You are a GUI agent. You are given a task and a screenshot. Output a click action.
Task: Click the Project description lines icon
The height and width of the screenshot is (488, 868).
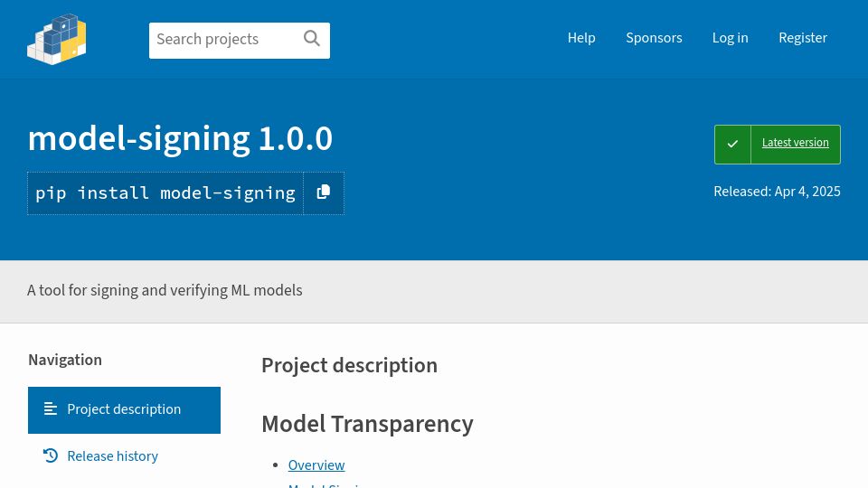pos(51,408)
